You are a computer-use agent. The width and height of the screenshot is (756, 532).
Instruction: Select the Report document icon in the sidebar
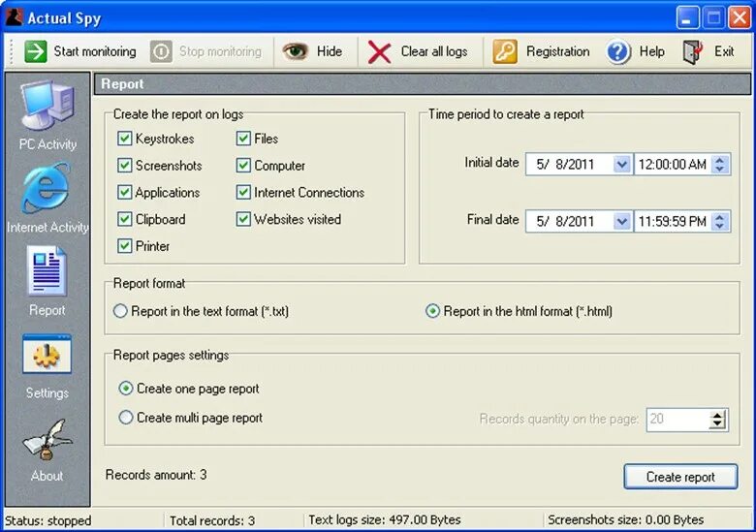tap(47, 270)
